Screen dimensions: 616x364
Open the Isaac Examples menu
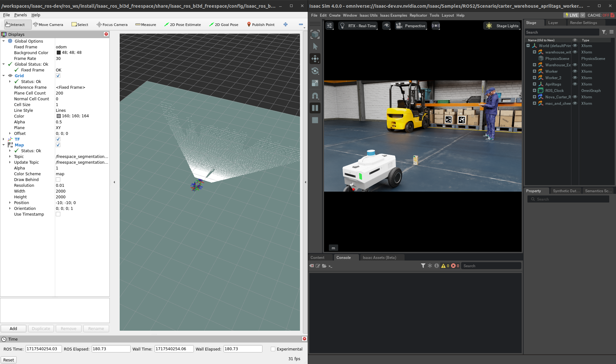[393, 15]
